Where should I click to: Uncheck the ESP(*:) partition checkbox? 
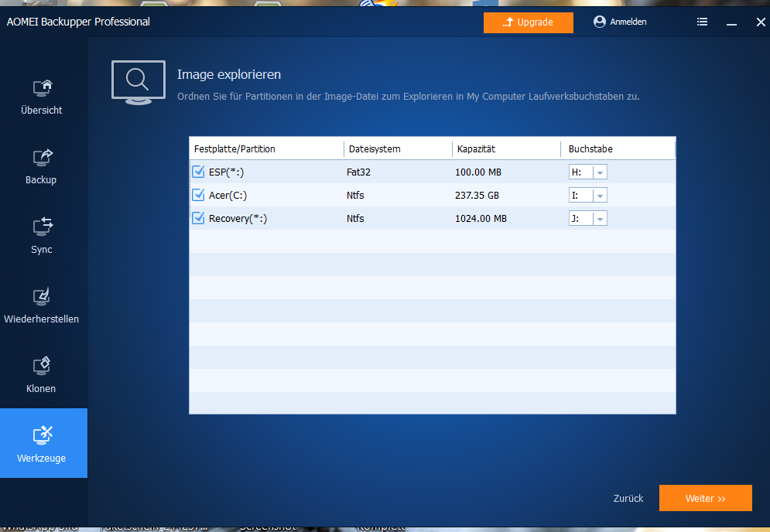[198, 172]
